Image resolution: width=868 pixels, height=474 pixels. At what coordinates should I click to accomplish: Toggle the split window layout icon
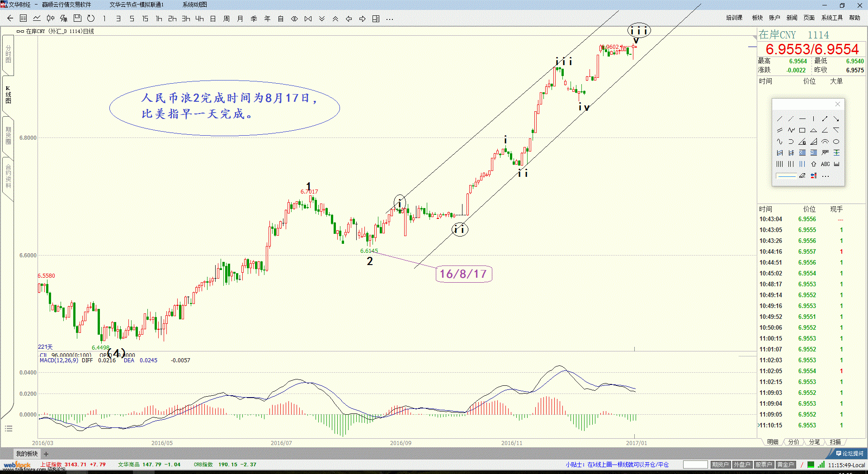376,19
